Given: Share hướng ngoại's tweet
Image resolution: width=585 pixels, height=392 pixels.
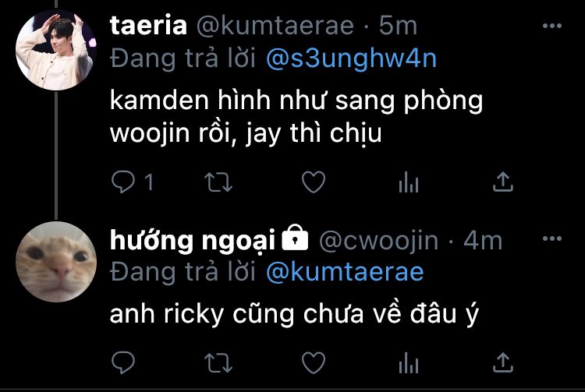Looking at the screenshot, I should click(503, 362).
